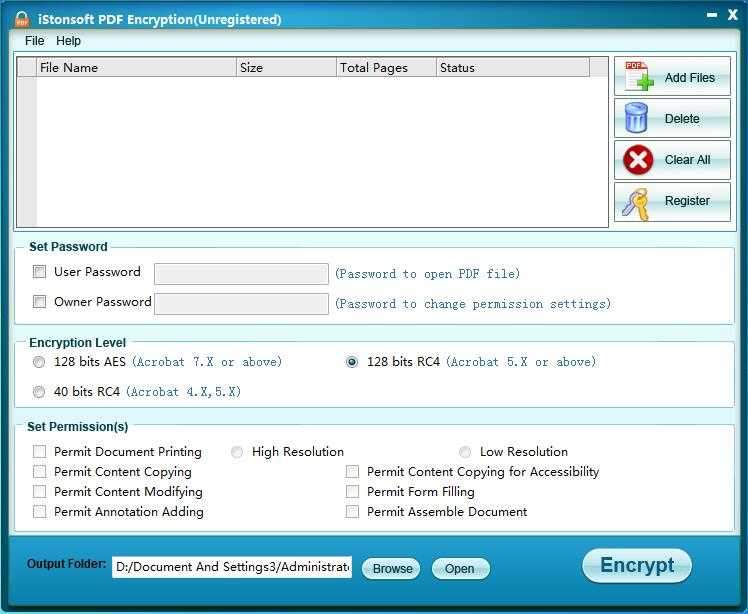
Task: Click the keys icon on Register
Action: click(636, 204)
